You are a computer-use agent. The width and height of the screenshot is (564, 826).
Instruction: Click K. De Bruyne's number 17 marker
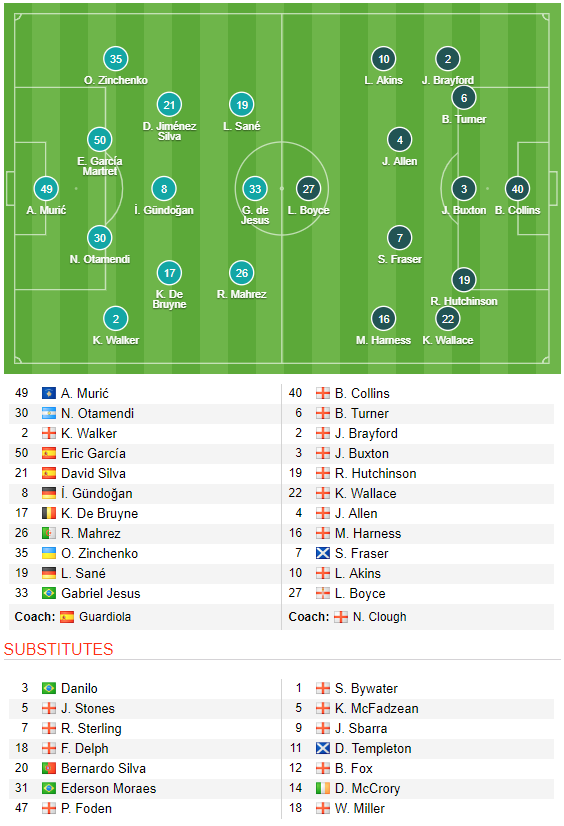169,273
